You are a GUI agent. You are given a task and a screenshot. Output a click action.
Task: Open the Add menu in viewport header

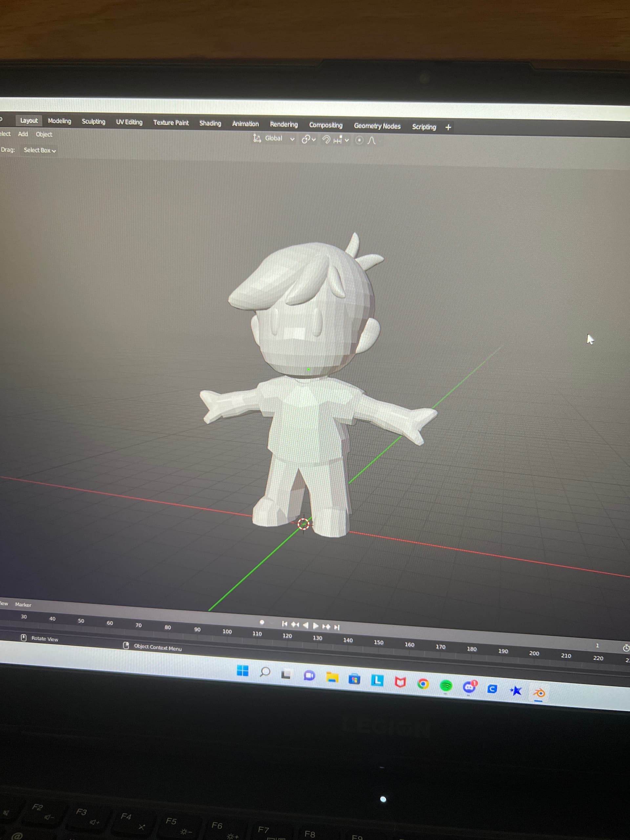tap(23, 134)
